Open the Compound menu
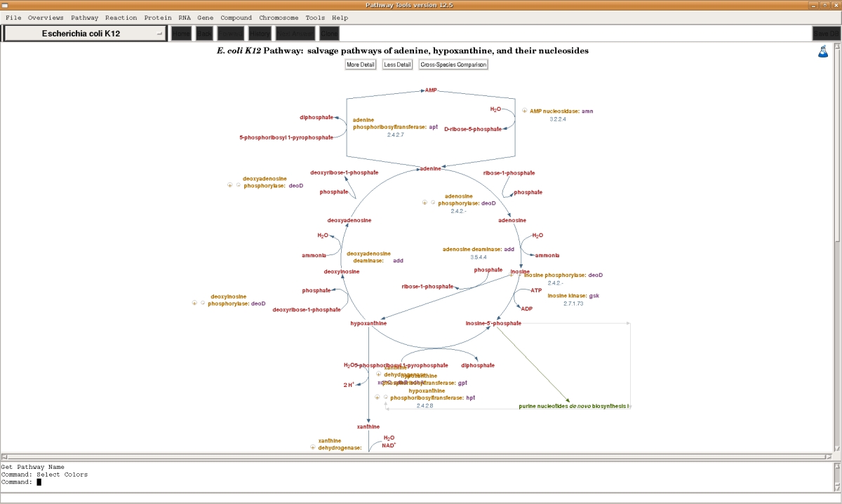Viewport: 842px width, 504px height. click(x=236, y=18)
